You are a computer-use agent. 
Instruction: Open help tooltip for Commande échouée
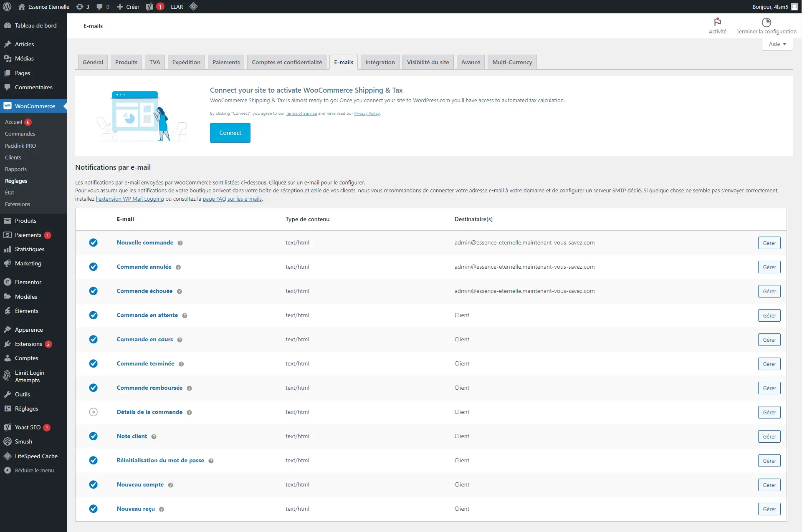[x=180, y=291]
